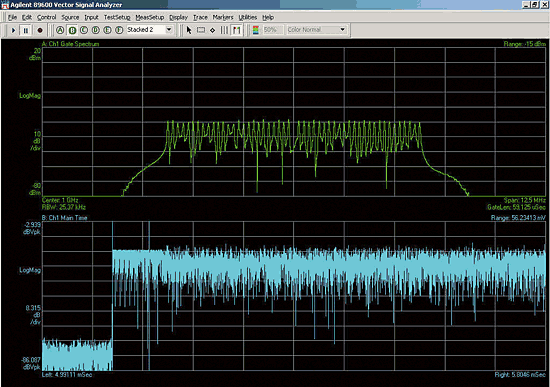This screenshot has width=550, height=387.
Task: Click the -80 dBm bottom scale value
Action: click(35, 189)
